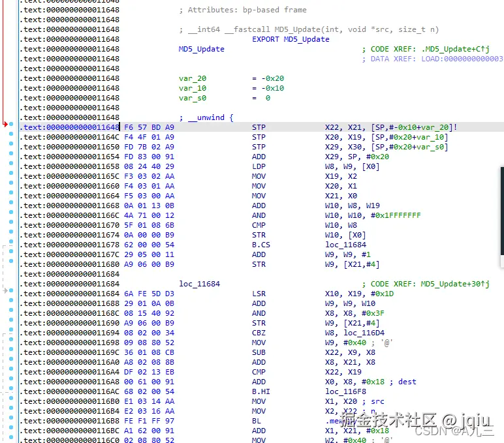The image size is (504, 443).
Task: Click the CBZ mnemonic
Action: click(259, 333)
